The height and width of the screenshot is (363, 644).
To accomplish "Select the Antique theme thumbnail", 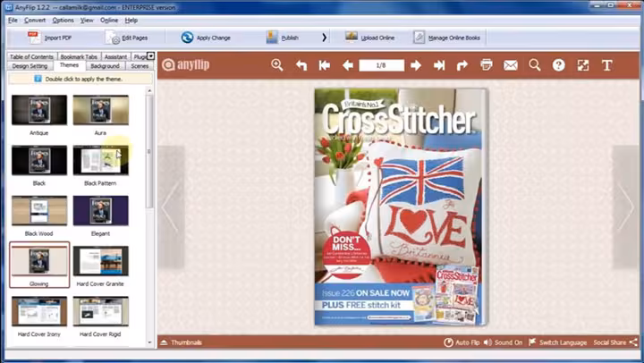I will pyautogui.click(x=39, y=110).
